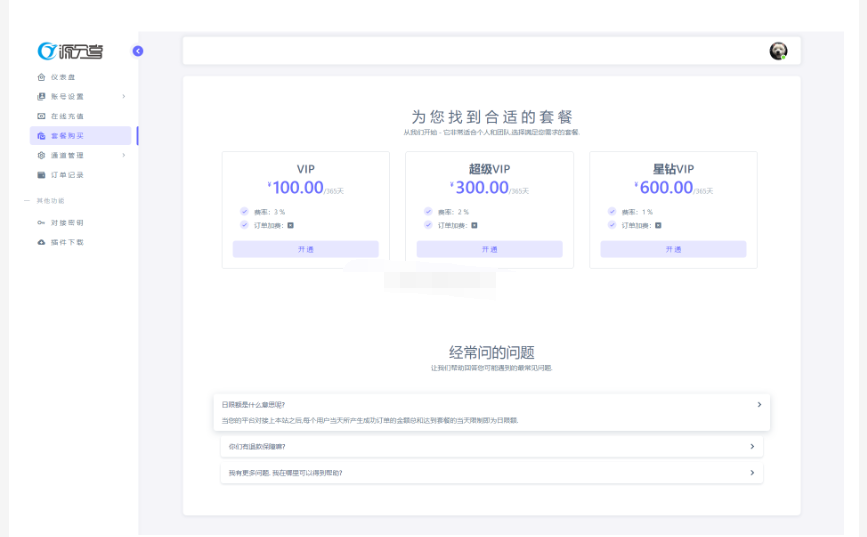The width and height of the screenshot is (867, 537).
Task: Click the wallet icon beside 订单记录
Action: tap(41, 175)
